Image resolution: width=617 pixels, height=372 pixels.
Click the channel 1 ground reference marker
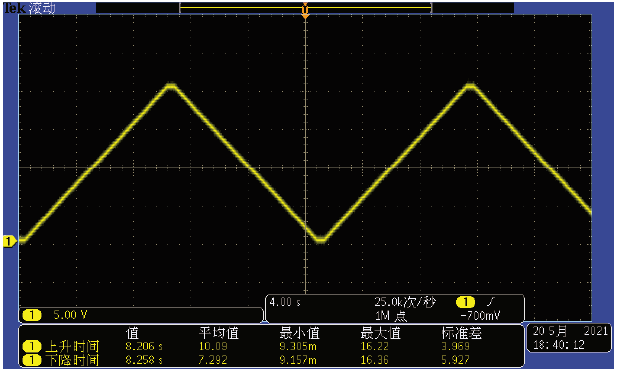[9, 241]
